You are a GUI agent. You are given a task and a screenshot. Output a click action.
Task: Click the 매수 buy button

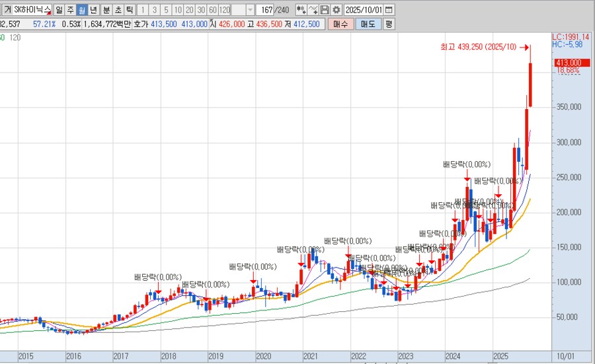[x=340, y=24]
